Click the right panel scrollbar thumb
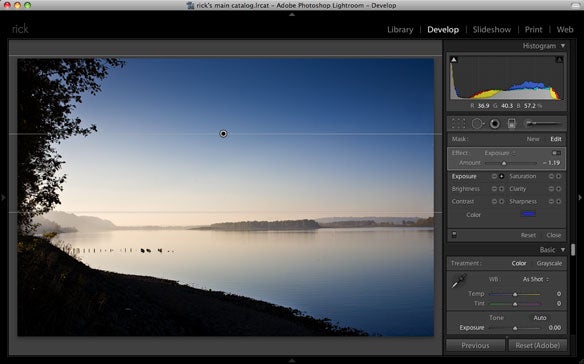Viewport: 584px width, 364px height. click(573, 250)
